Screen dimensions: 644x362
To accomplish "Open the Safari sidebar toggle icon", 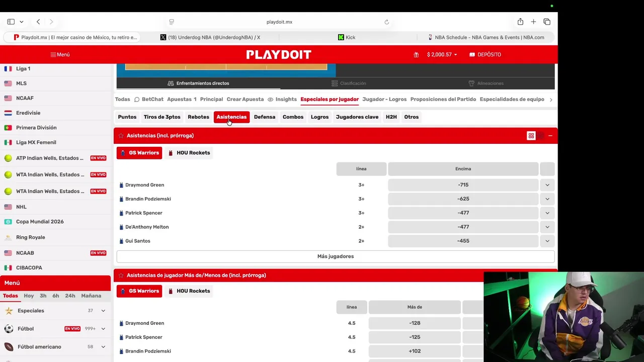I will click(x=11, y=22).
